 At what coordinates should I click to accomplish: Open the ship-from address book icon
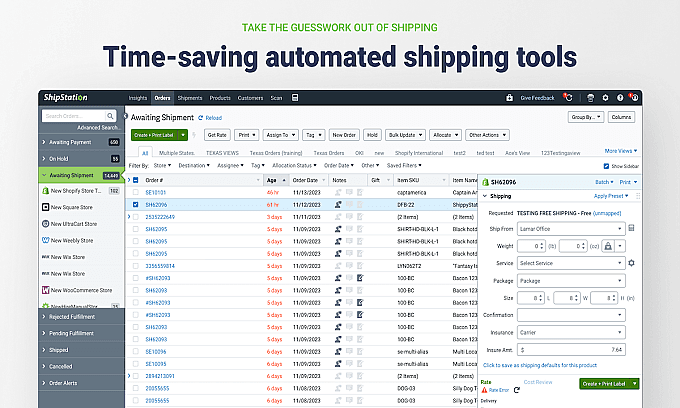click(631, 228)
